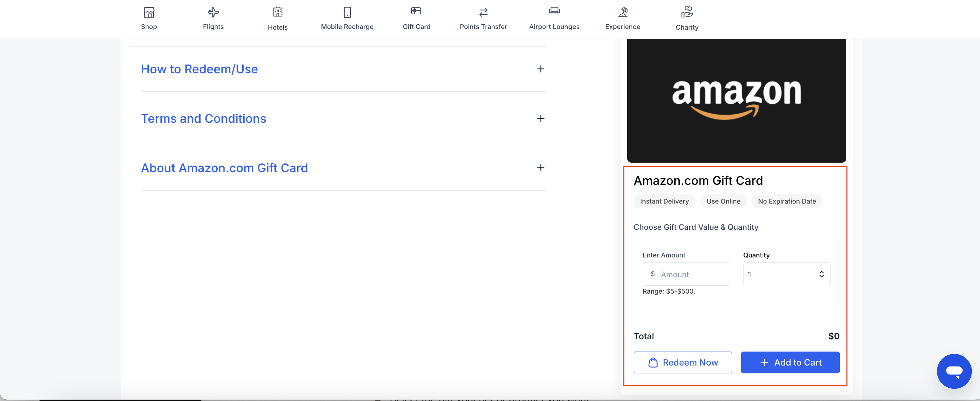Click the $0 total value

(x=834, y=336)
